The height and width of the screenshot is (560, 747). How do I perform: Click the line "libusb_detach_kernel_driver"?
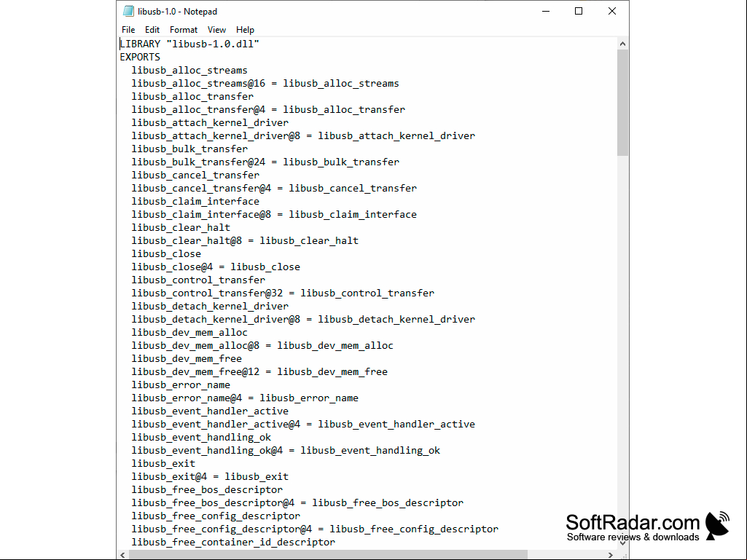tap(210, 306)
